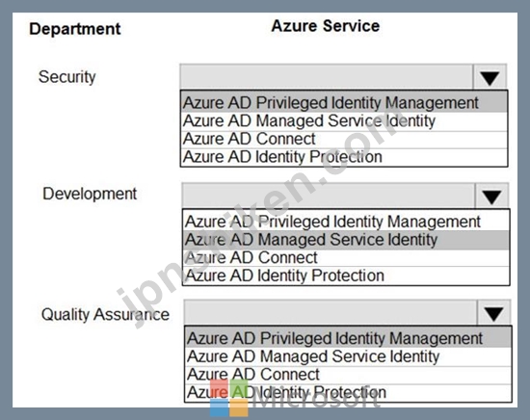Select Managed Service Identity for Development
The image size is (530, 420).
coord(346,240)
